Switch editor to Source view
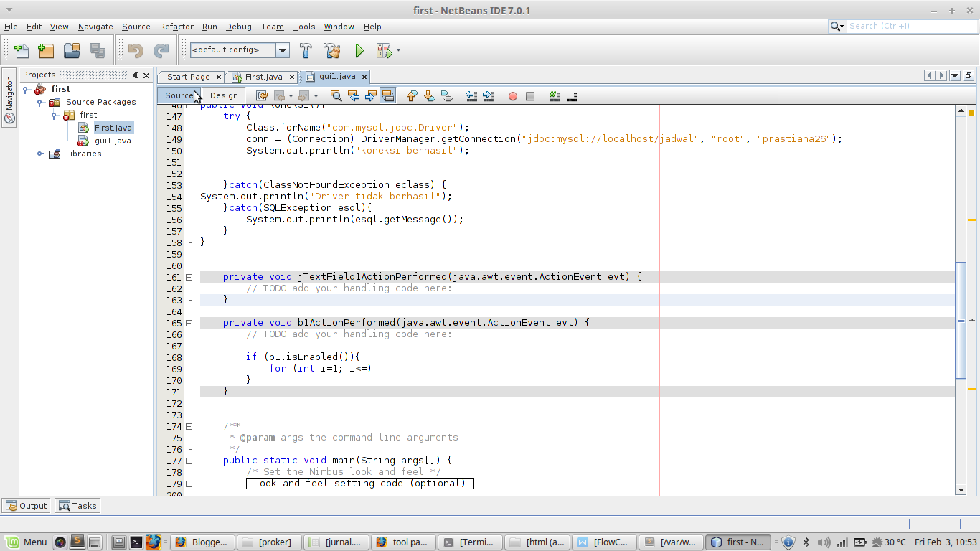980x551 pixels. [179, 95]
